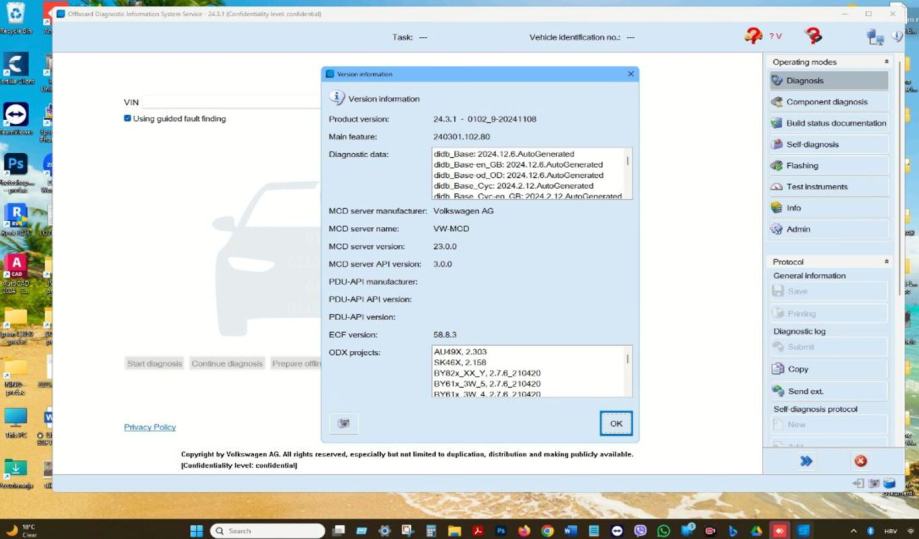This screenshot has height=539, width=919.
Task: Open File Explorer from the taskbar
Action: point(454,531)
